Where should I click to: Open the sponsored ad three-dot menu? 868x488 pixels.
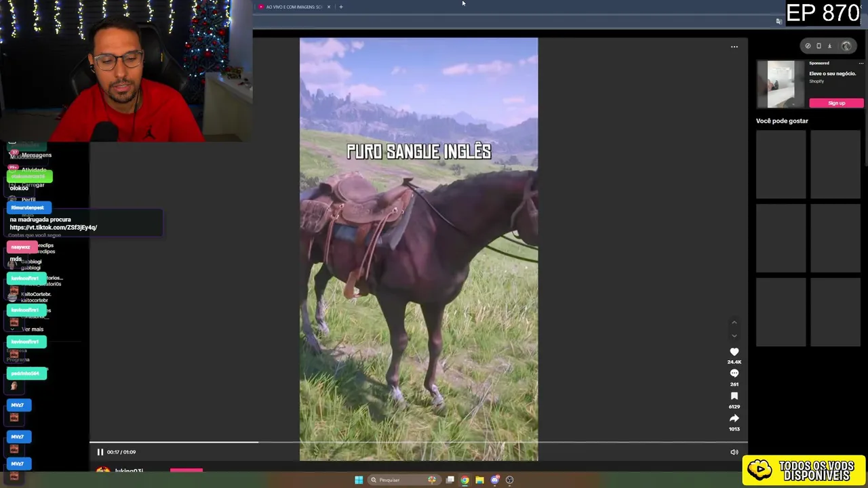click(861, 63)
